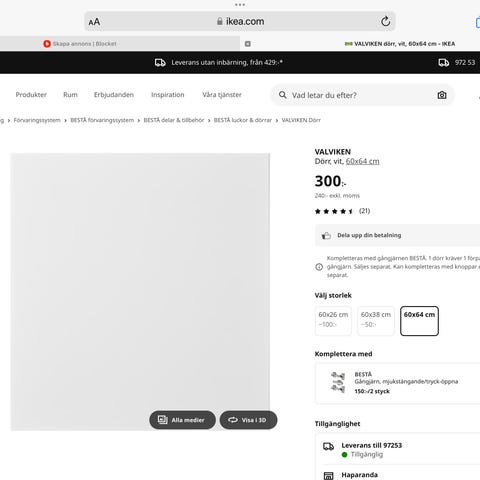Click the delivery truck icon beside 972 53
The image size is (480, 480).
click(444, 62)
